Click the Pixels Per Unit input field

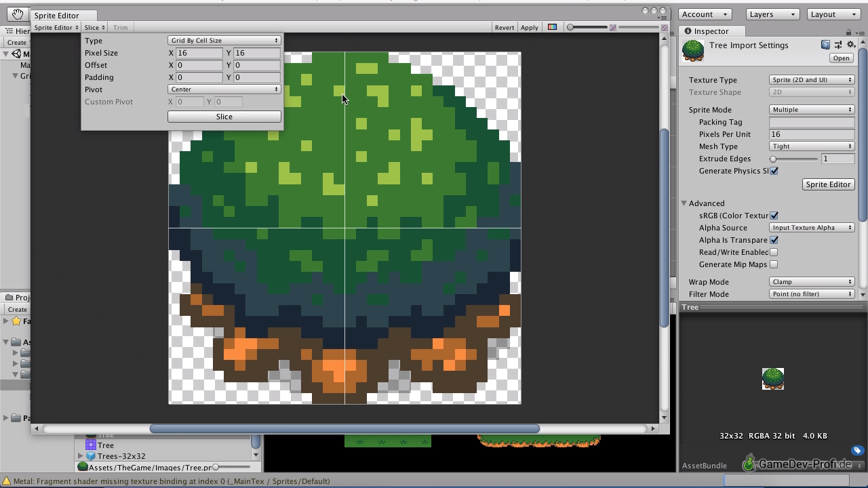pos(811,134)
